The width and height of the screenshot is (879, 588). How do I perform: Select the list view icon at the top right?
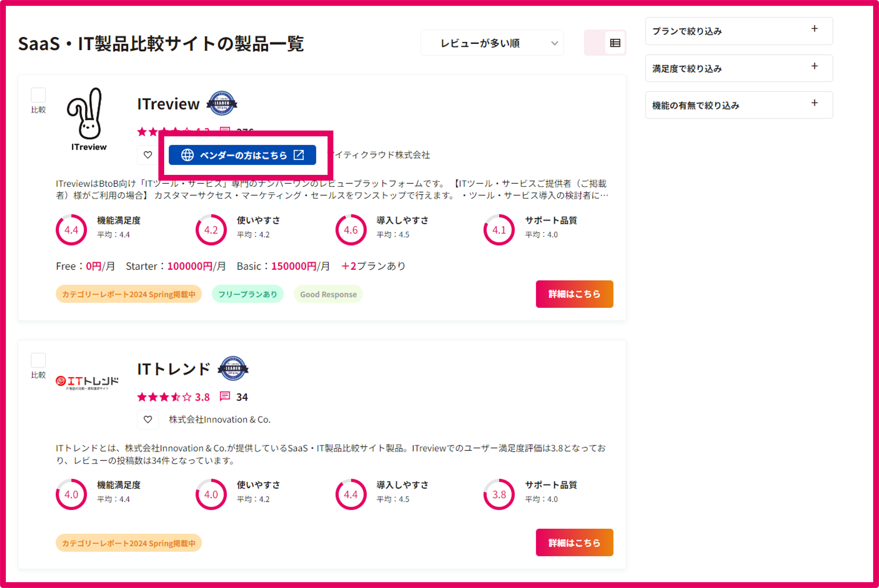615,43
